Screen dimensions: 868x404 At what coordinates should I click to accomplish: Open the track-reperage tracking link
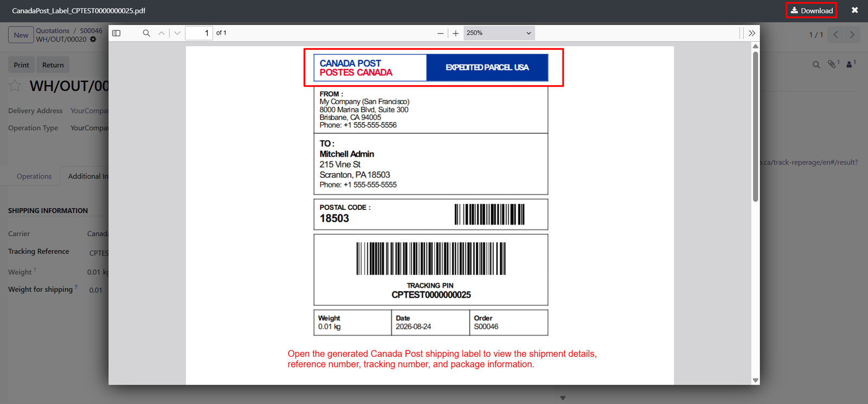coord(809,162)
